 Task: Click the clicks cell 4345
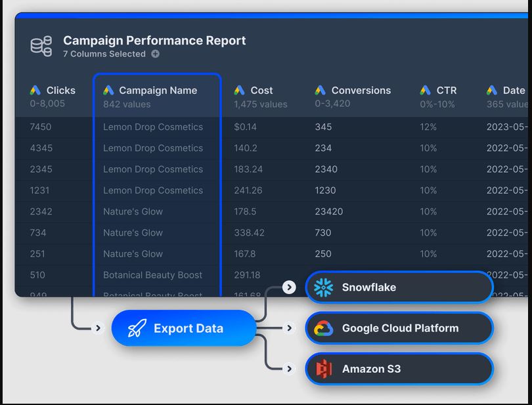pos(41,148)
